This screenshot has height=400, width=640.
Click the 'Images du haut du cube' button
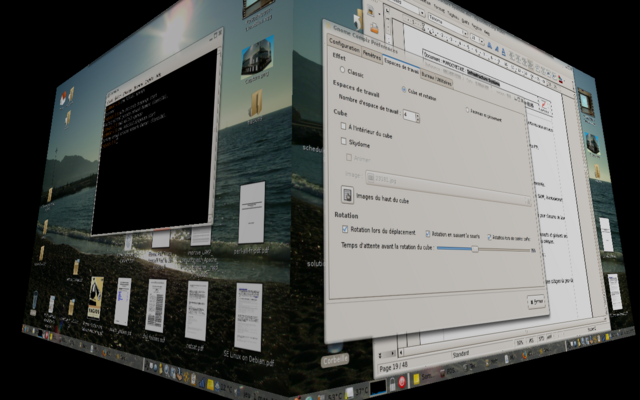pyautogui.click(x=347, y=195)
